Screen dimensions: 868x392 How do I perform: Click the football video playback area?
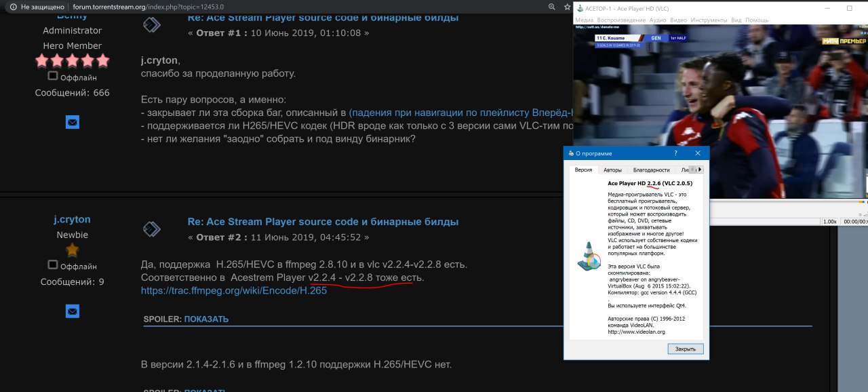[720, 111]
